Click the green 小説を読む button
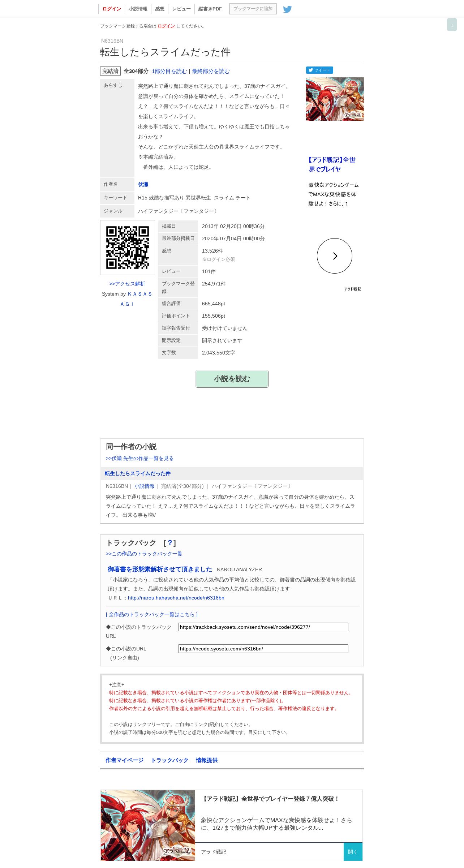 pos(232,379)
